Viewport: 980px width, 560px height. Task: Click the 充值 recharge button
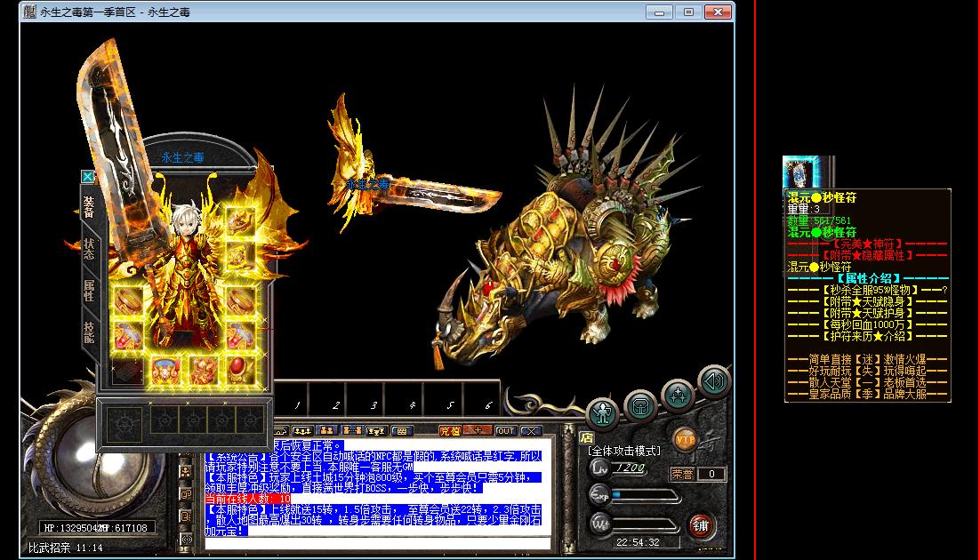tap(449, 430)
